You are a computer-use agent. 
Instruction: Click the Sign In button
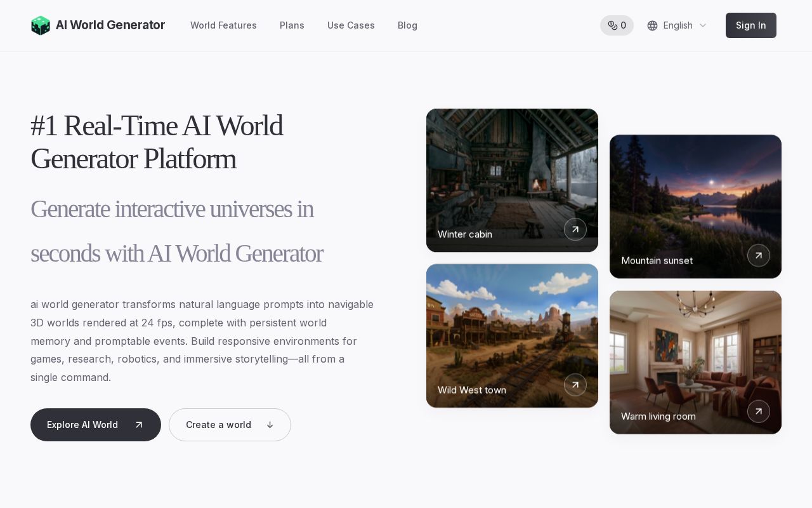pyautogui.click(x=751, y=25)
